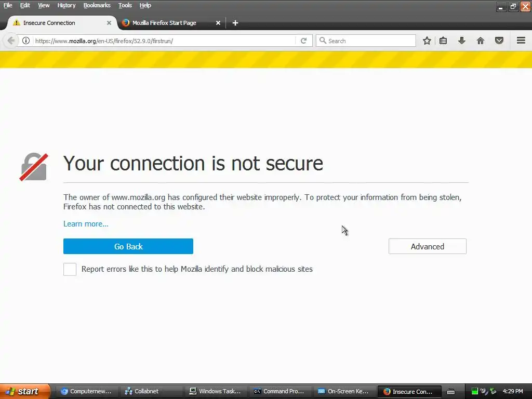Open the View menu
Screen dimensions: 532x399
pos(44,5)
